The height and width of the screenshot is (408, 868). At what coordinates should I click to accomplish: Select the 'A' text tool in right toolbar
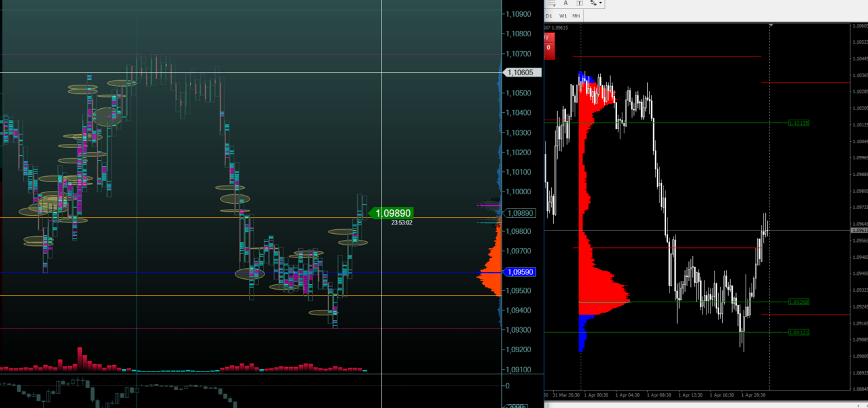click(565, 3)
